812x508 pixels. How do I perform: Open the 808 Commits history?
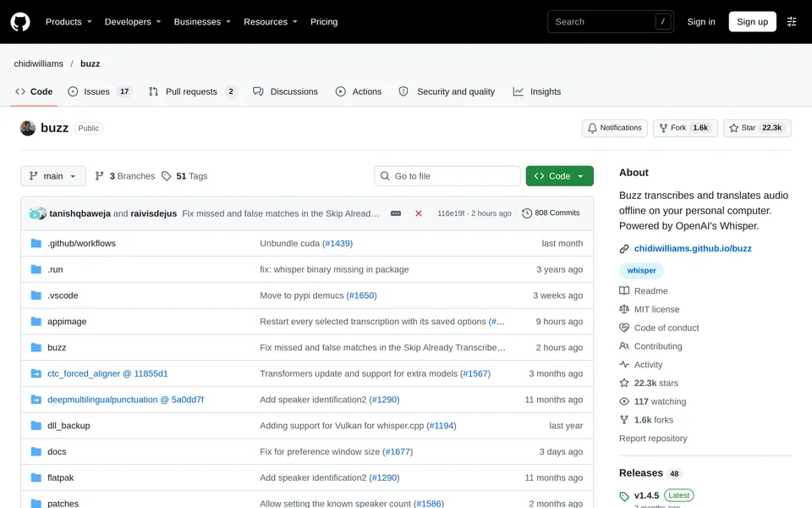tap(551, 213)
